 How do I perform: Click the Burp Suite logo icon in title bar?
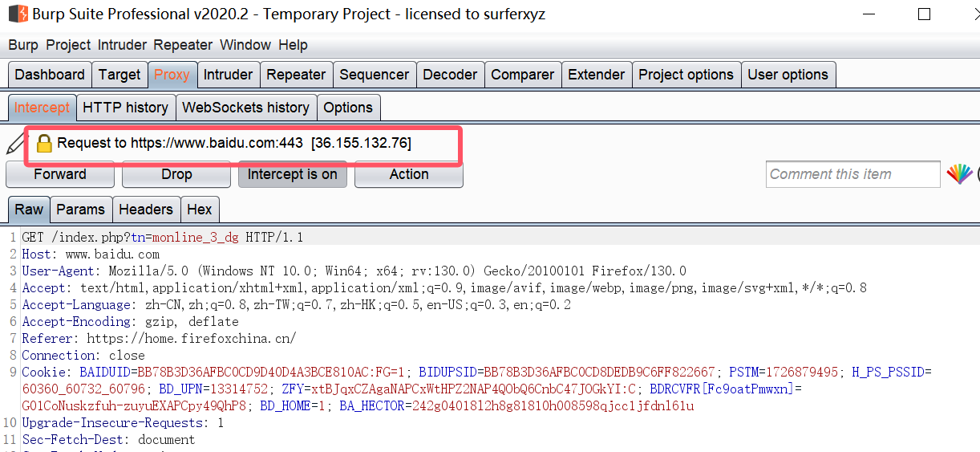[x=18, y=14]
